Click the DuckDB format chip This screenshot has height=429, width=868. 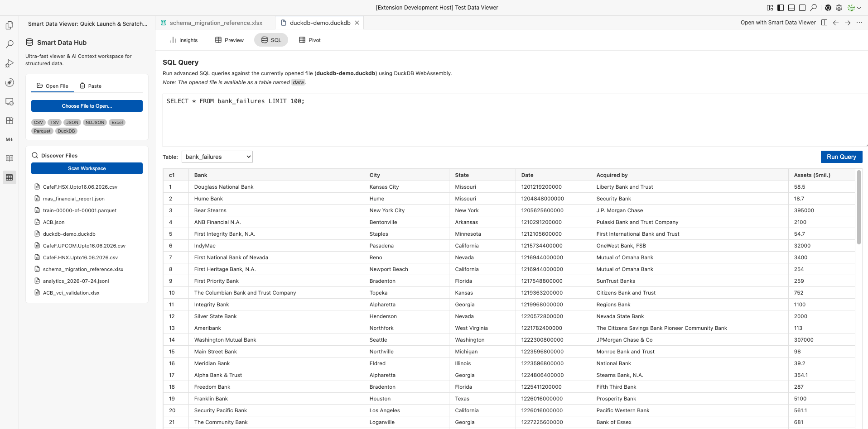(x=66, y=131)
